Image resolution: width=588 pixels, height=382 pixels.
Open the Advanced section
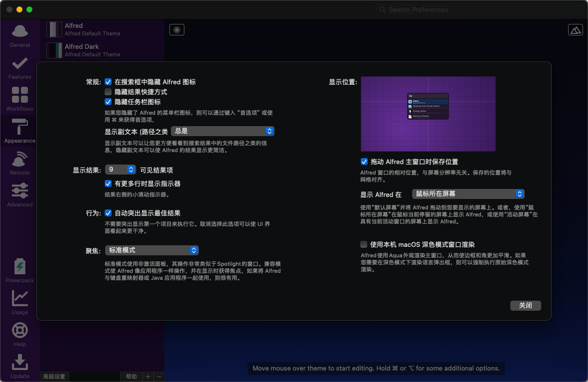click(20, 195)
